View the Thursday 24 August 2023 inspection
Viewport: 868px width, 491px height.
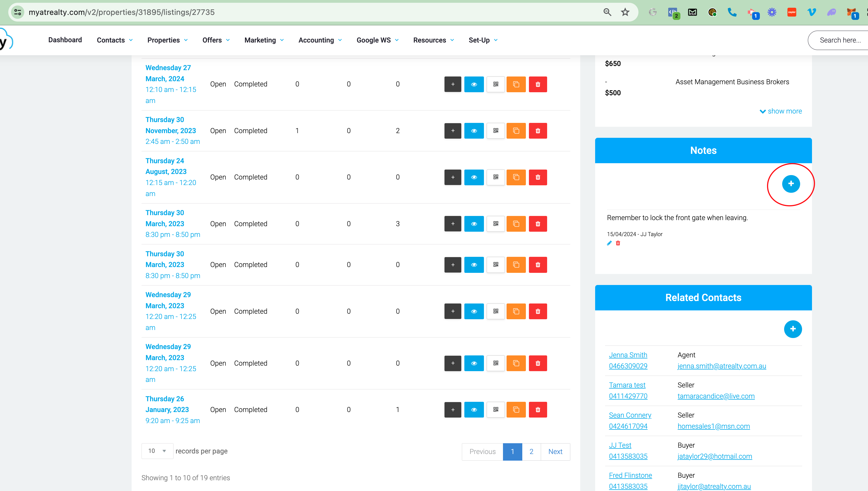coord(474,177)
